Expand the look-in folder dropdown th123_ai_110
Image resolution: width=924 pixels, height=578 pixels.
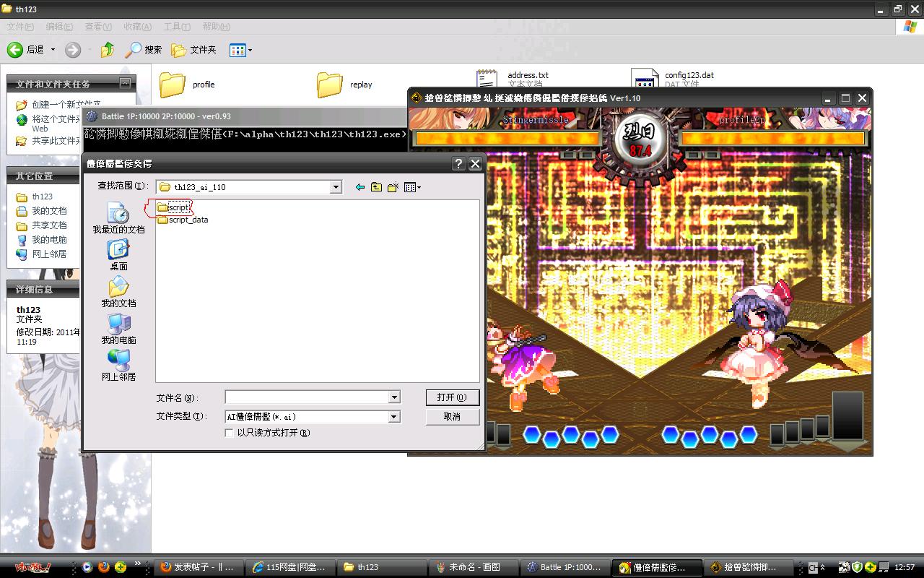[x=336, y=187]
